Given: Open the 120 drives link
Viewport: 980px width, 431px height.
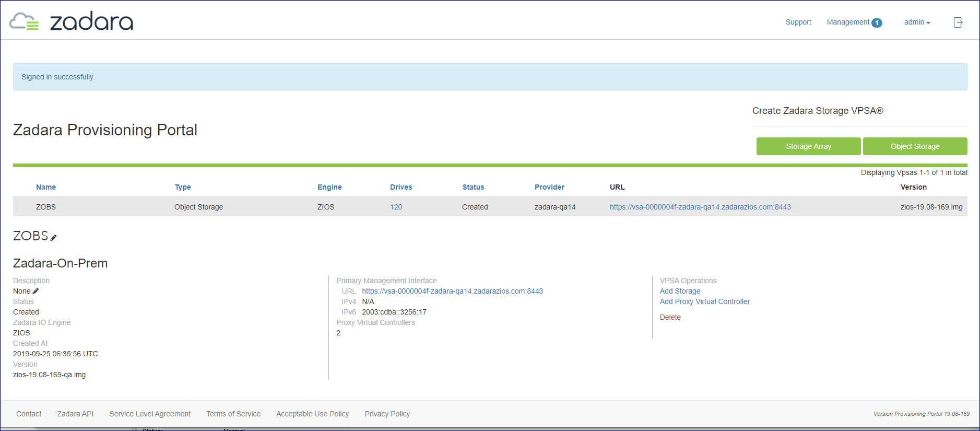Looking at the screenshot, I should [x=396, y=207].
